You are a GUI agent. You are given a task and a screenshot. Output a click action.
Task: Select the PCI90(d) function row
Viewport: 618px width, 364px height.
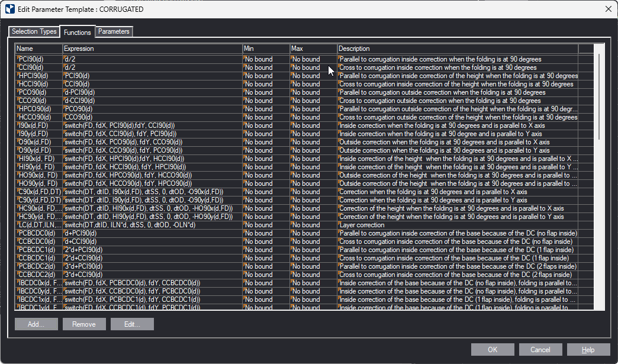(x=38, y=59)
